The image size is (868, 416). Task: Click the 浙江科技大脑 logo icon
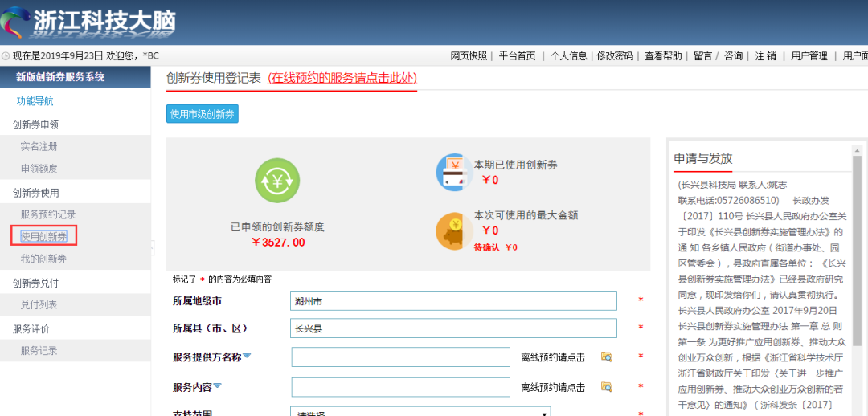(x=14, y=22)
